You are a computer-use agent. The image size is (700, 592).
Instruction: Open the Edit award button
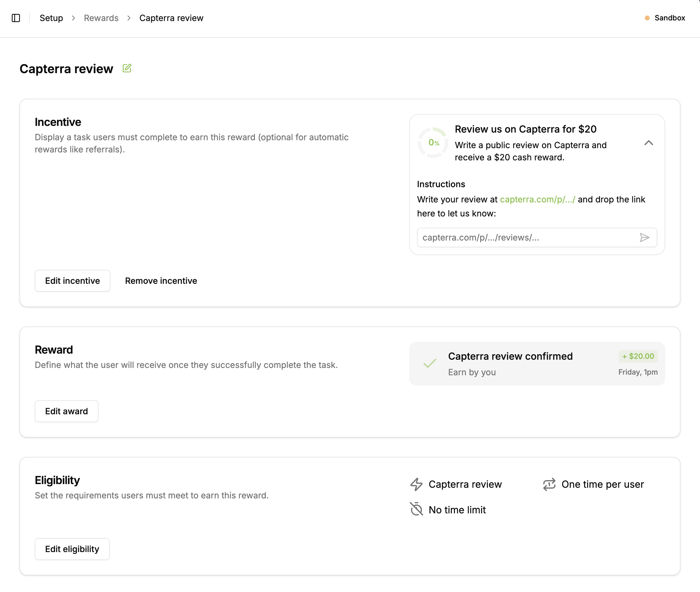66,411
